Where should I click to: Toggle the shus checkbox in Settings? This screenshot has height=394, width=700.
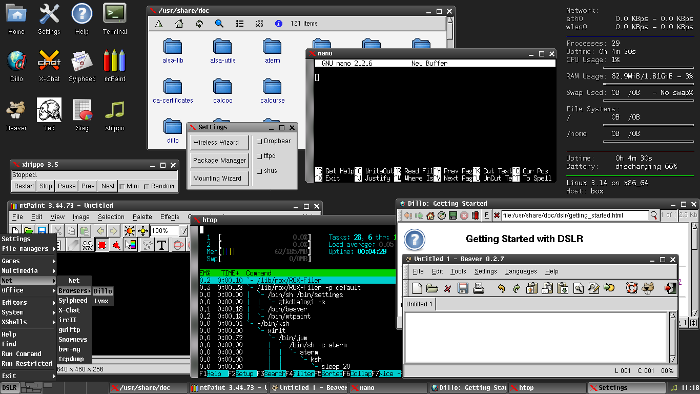pos(260,171)
